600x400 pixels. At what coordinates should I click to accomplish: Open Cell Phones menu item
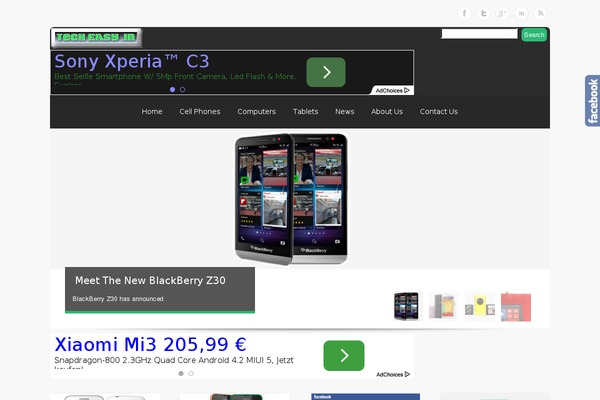click(200, 111)
